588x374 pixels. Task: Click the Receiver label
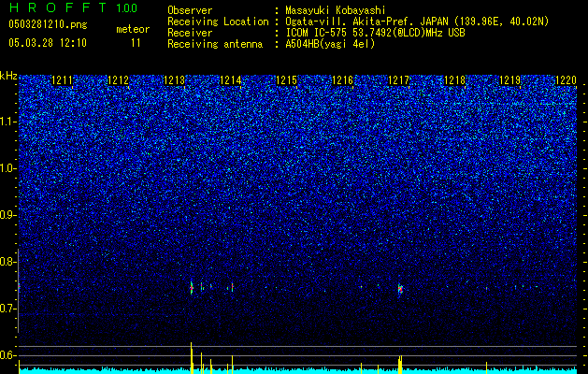pyautogui.click(x=190, y=33)
